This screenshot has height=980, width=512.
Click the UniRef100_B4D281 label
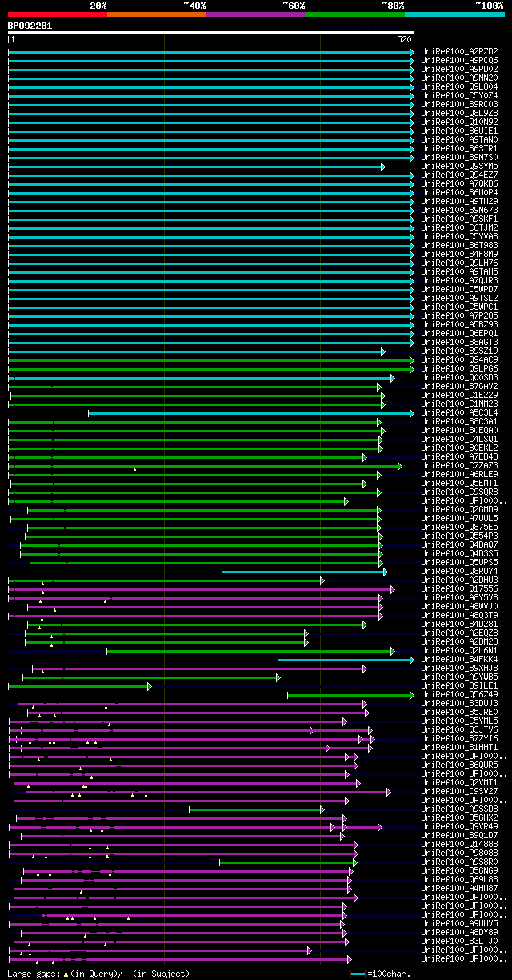(459, 625)
